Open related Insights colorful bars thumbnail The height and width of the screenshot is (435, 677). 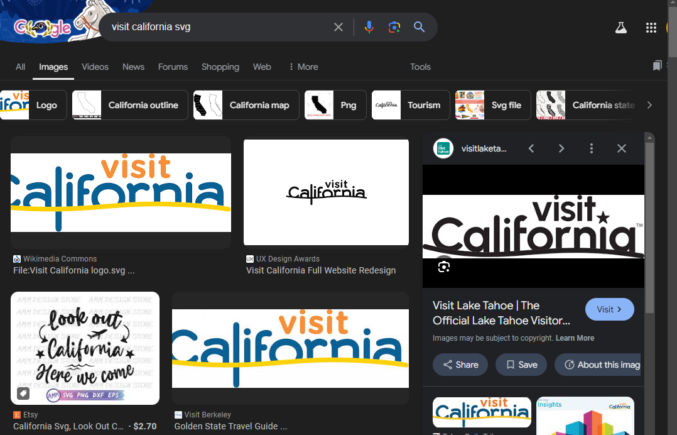click(x=585, y=416)
